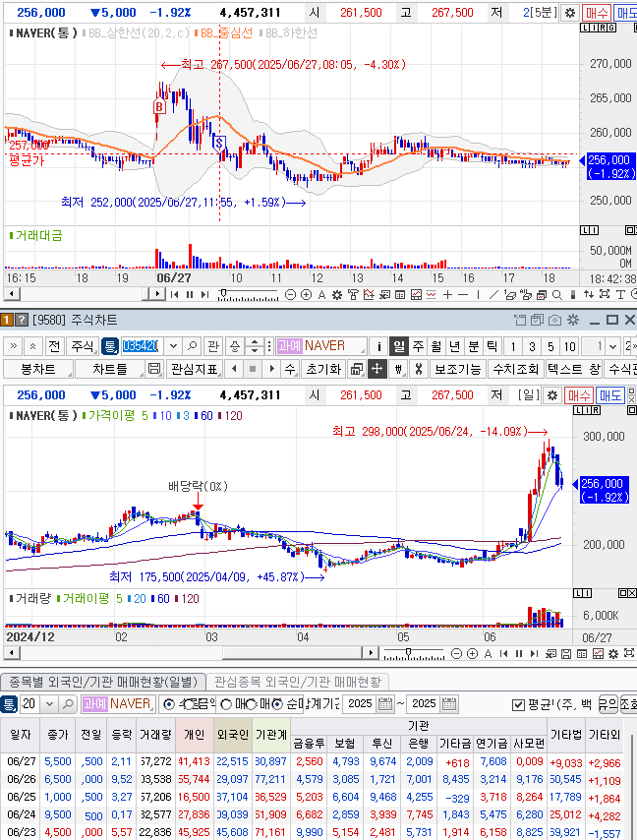Screen dimensions: 637x840
Task: Open settings gear in the daily chart header
Action: coord(551,395)
